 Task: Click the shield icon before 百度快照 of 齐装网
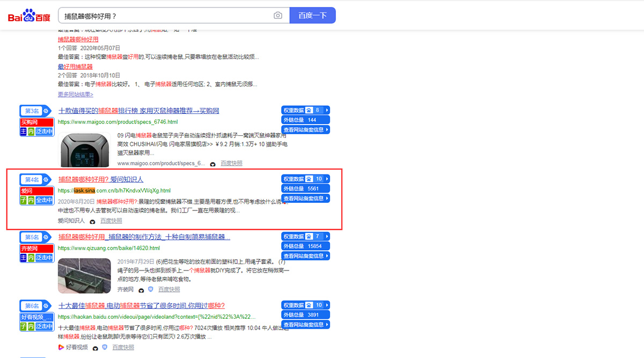[150, 290]
